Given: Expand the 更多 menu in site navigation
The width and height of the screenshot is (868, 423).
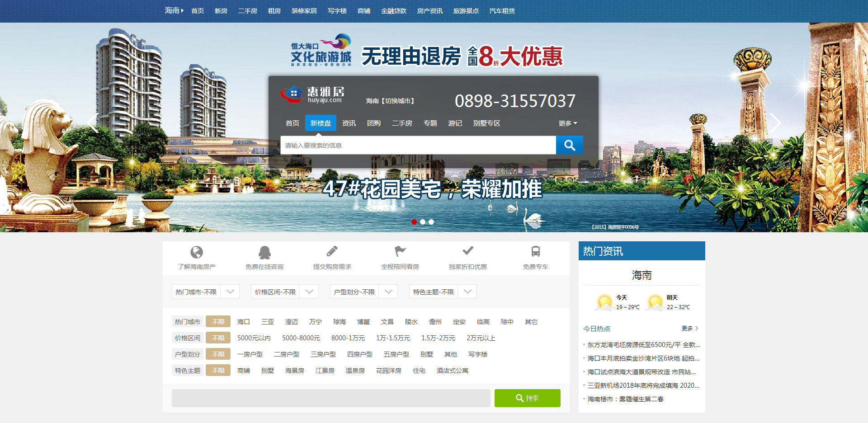Looking at the screenshot, I should click(567, 123).
